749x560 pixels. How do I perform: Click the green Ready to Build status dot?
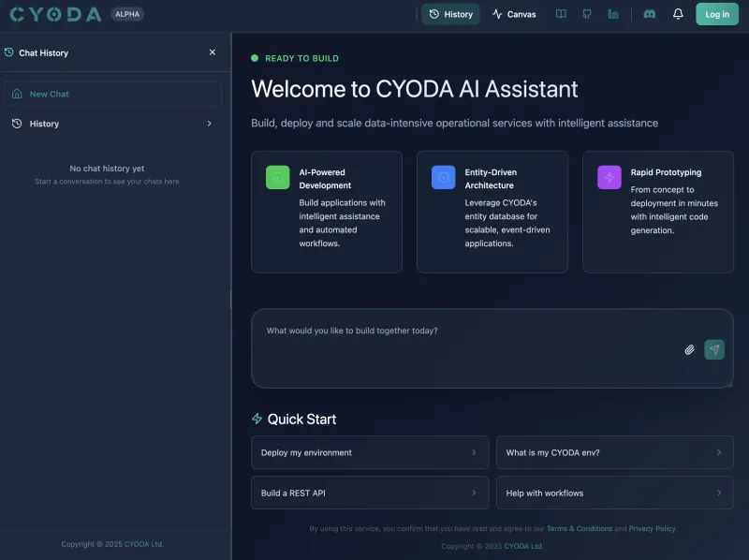pyautogui.click(x=254, y=57)
